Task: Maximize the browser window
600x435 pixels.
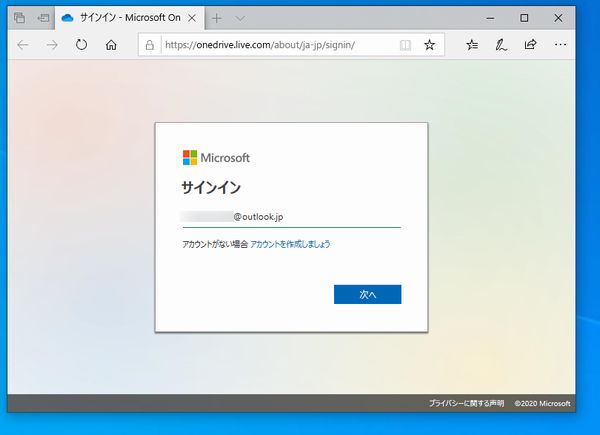Action: [x=524, y=18]
